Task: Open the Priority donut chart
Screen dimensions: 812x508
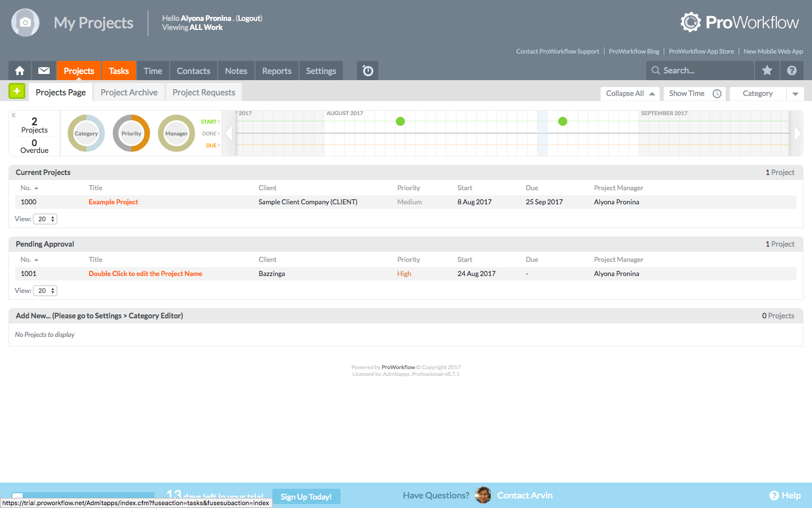Action: point(131,133)
